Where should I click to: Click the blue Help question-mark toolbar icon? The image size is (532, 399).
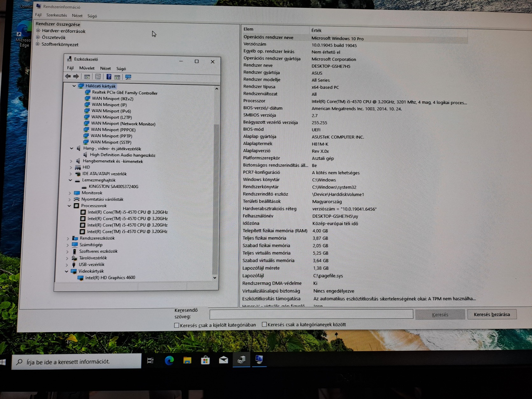pos(109,77)
